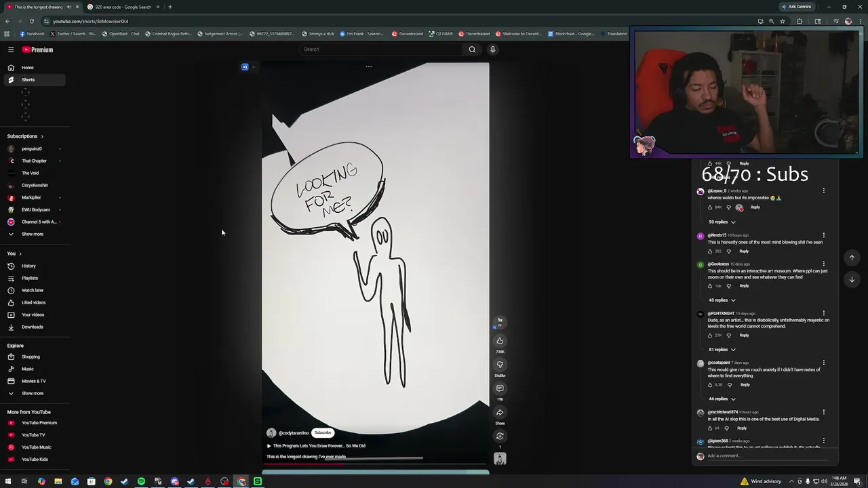
Task: Open the Home item in the sidebar
Action: [33, 67]
